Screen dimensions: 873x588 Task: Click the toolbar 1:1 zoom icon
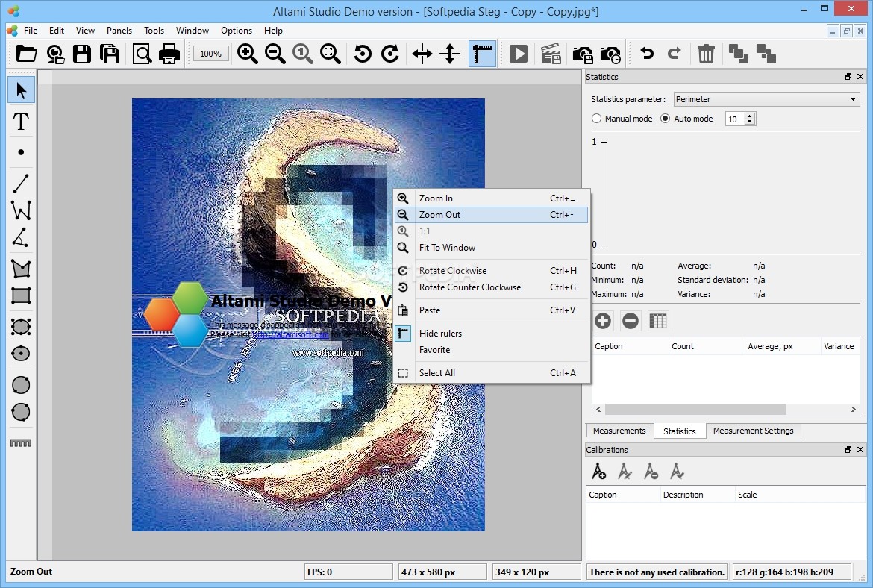303,54
